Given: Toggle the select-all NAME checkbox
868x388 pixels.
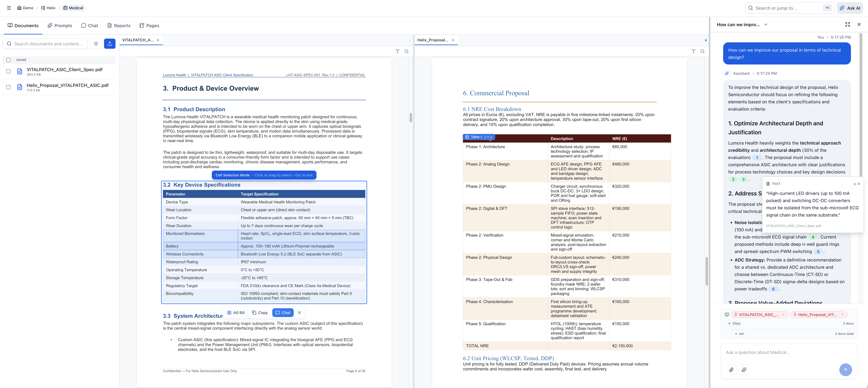Looking at the screenshot, I should coord(8,60).
